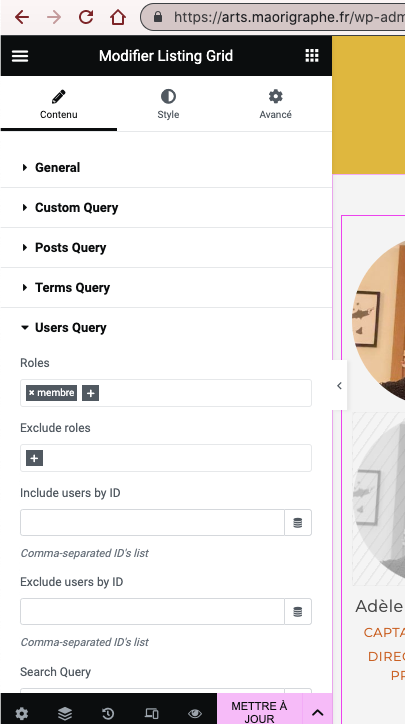
Task: Click dynamic tags icon for Include users
Action: (x=298, y=523)
